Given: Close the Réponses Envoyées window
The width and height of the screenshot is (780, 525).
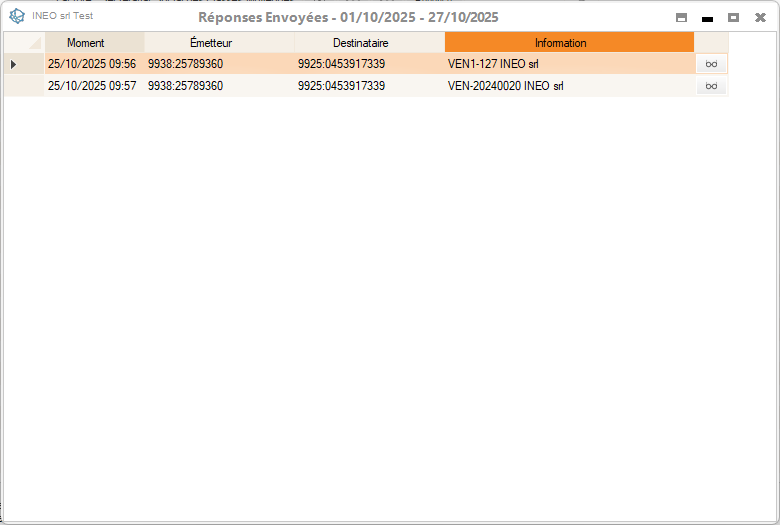Looking at the screenshot, I should (760, 18).
